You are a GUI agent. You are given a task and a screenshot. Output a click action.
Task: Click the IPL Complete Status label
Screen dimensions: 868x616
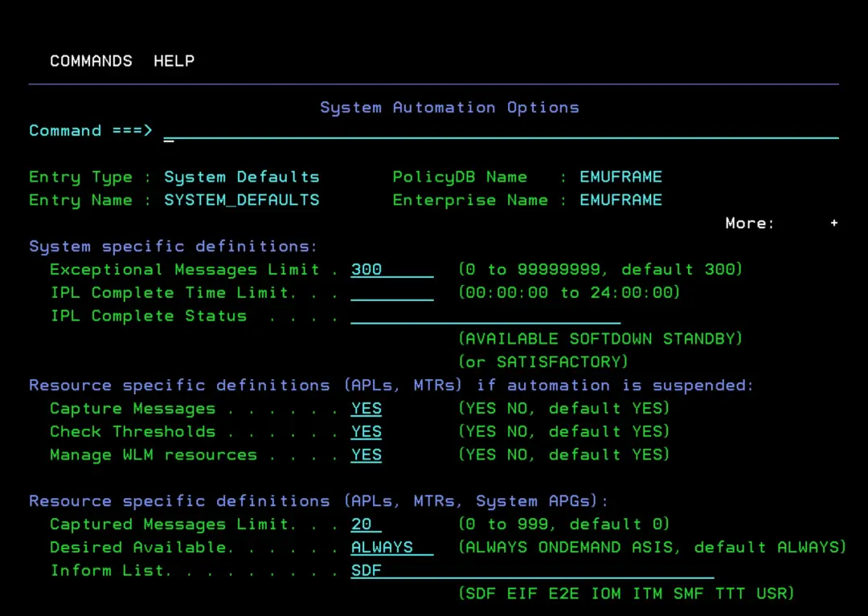[149, 316]
